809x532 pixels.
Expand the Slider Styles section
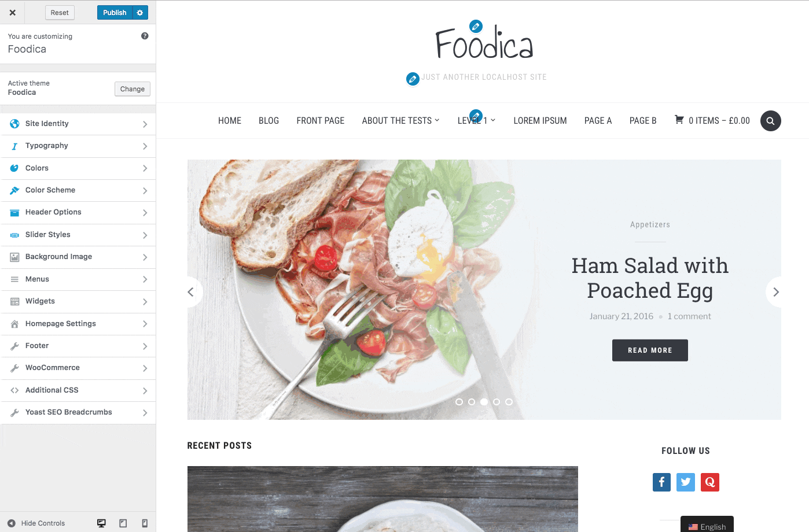click(x=78, y=235)
